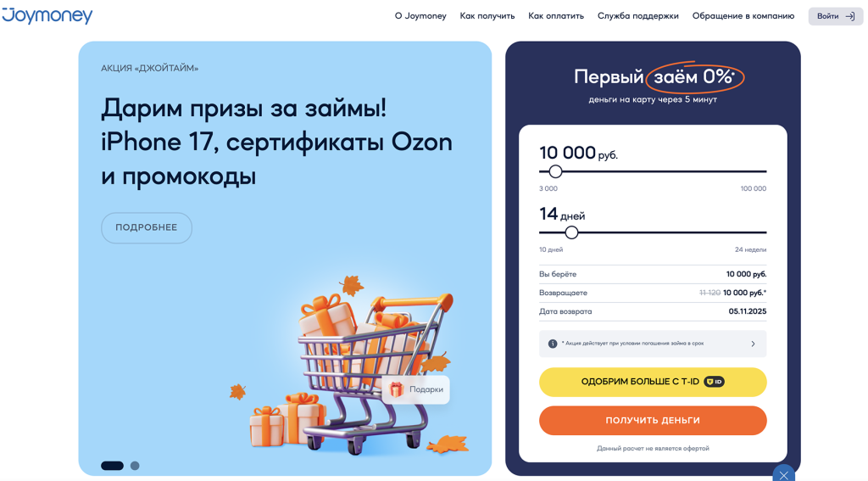Select the first carousel slide indicator
The height and width of the screenshot is (481, 868).
(x=112, y=466)
